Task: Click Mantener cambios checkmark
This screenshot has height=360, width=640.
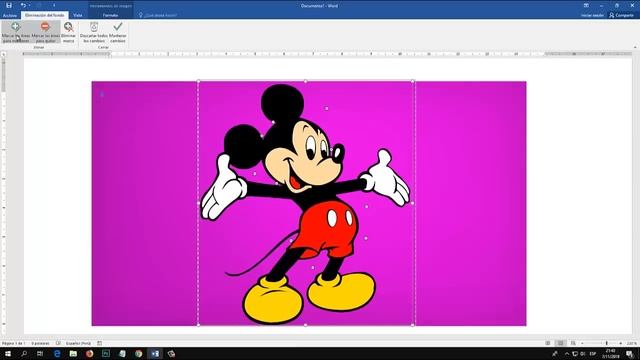Action: click(118, 32)
